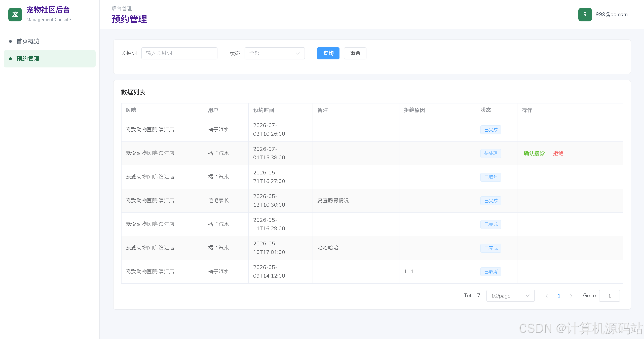Click the 已取消 tag in the 2026-05-09 row
The image size is (644, 339).
click(x=491, y=272)
